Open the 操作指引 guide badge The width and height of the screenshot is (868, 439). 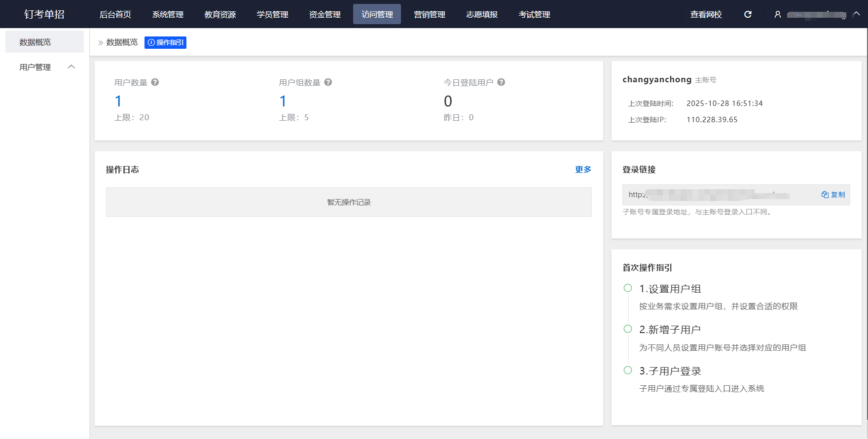[165, 42]
